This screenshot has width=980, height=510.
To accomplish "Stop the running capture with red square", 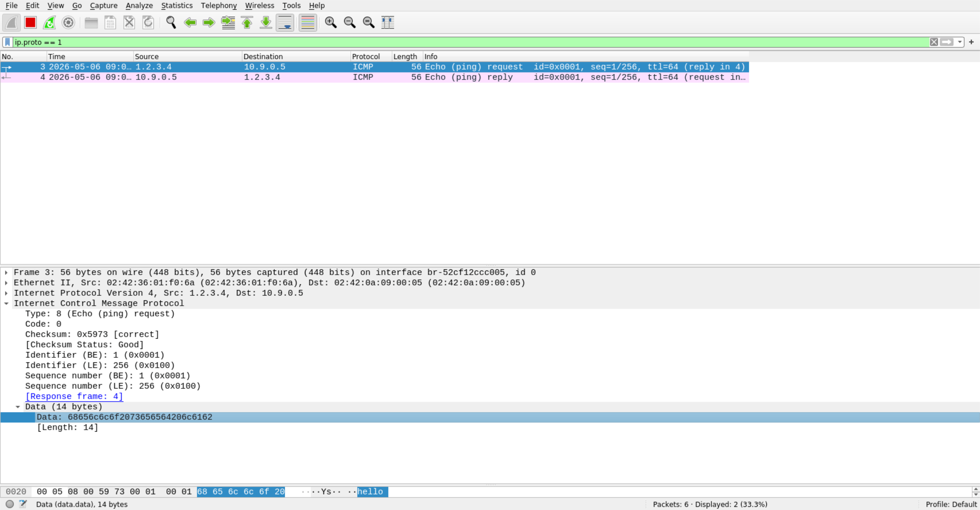I will pyautogui.click(x=30, y=23).
